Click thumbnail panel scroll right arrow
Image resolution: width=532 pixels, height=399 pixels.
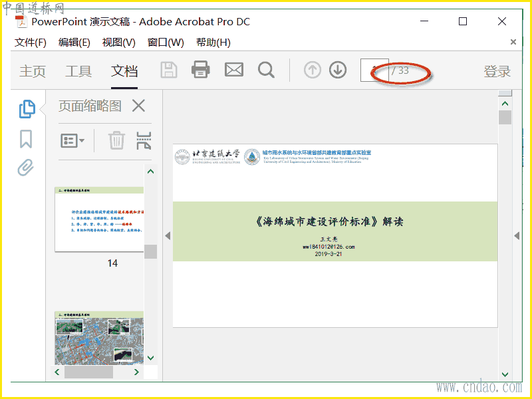[136, 372]
